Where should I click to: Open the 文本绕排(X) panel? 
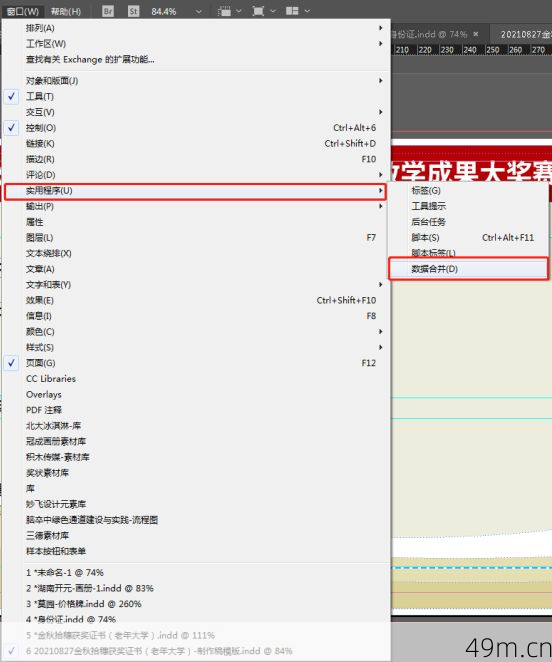(x=196, y=253)
